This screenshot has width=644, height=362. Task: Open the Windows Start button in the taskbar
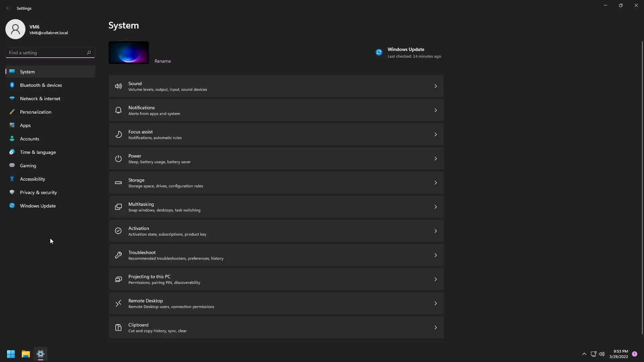point(11,354)
